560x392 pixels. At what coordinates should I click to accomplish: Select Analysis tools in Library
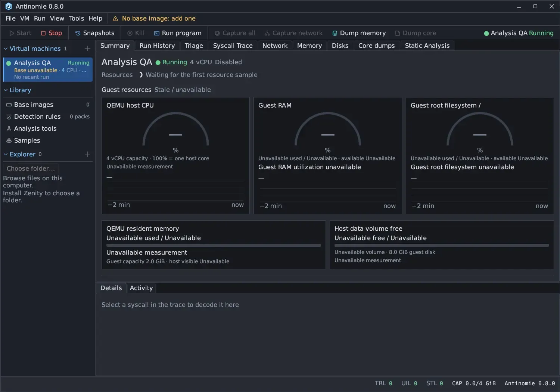coord(48,128)
